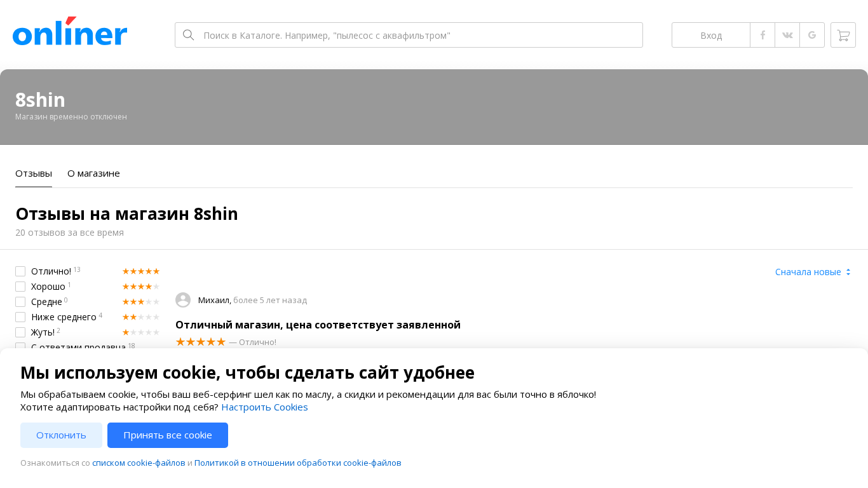Click the search magnifier icon
The width and height of the screenshot is (868, 488).
[188, 35]
